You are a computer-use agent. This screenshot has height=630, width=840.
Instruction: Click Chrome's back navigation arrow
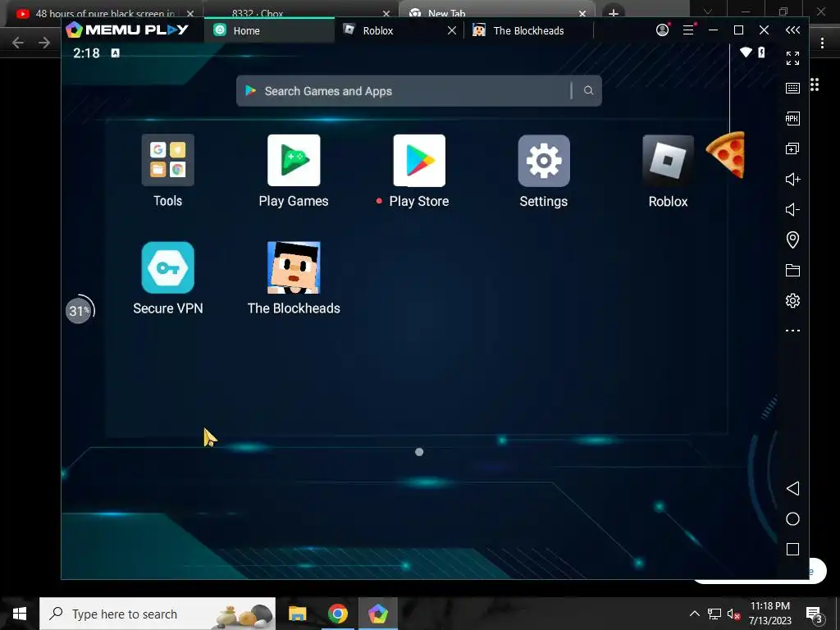[x=18, y=43]
